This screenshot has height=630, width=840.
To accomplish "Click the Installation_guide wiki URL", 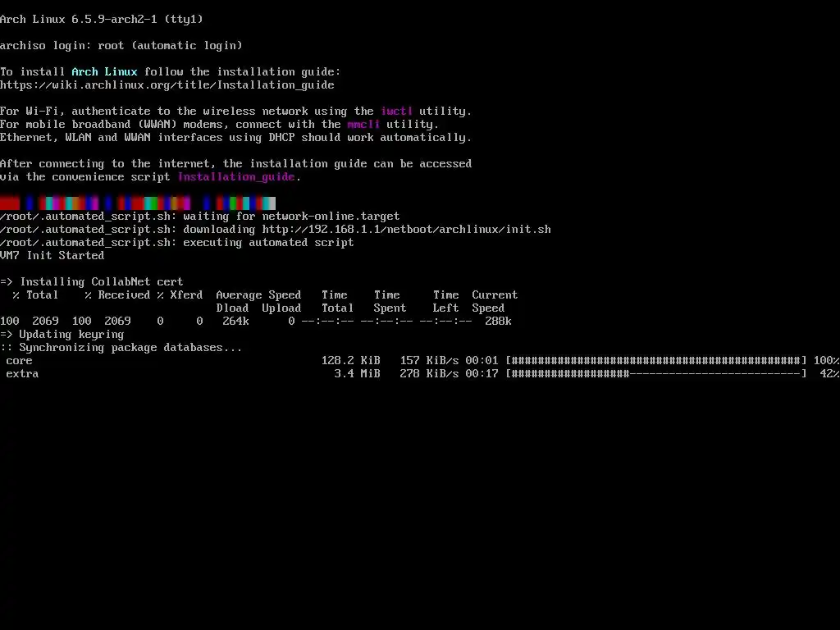I will pyautogui.click(x=167, y=85).
